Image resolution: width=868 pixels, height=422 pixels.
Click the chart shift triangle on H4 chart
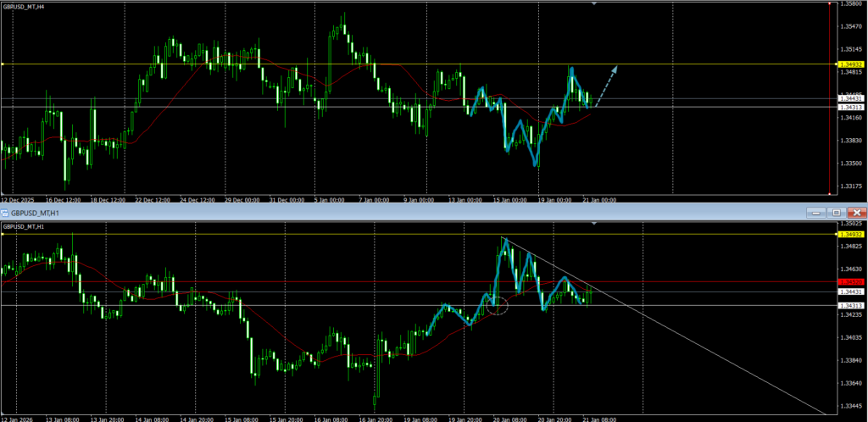(593, 4)
